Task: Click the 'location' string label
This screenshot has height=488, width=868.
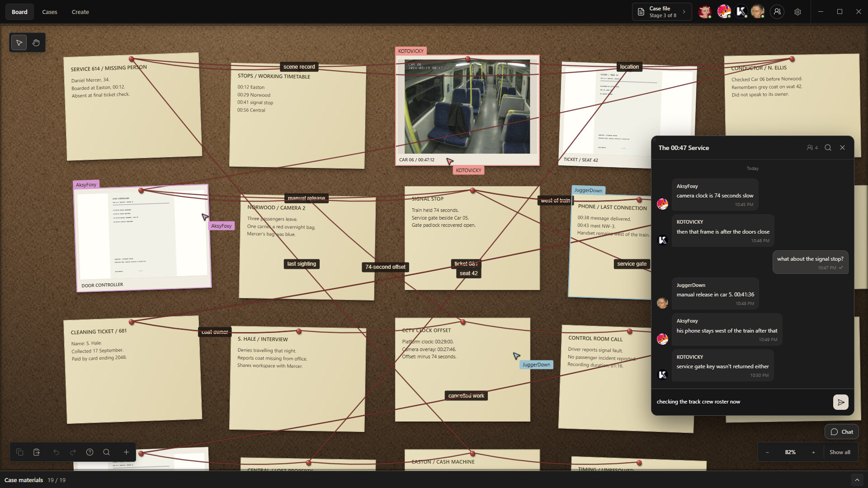Action: pyautogui.click(x=629, y=67)
